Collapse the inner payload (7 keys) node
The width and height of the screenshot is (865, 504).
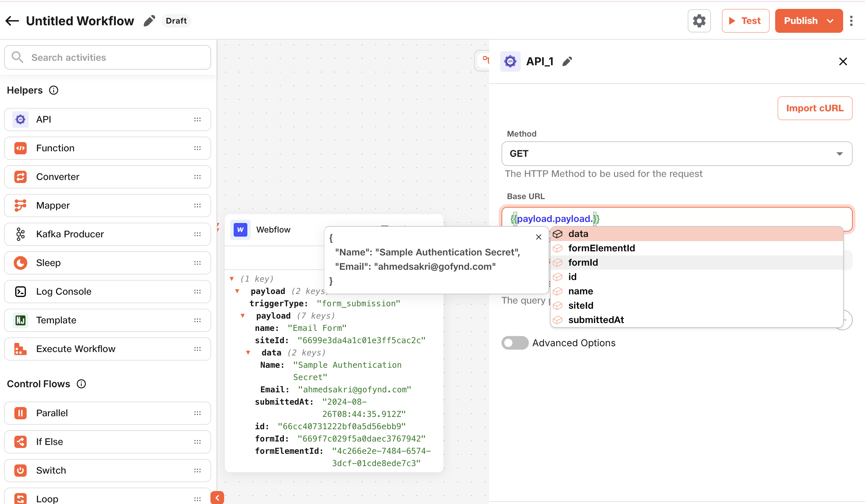(x=243, y=316)
